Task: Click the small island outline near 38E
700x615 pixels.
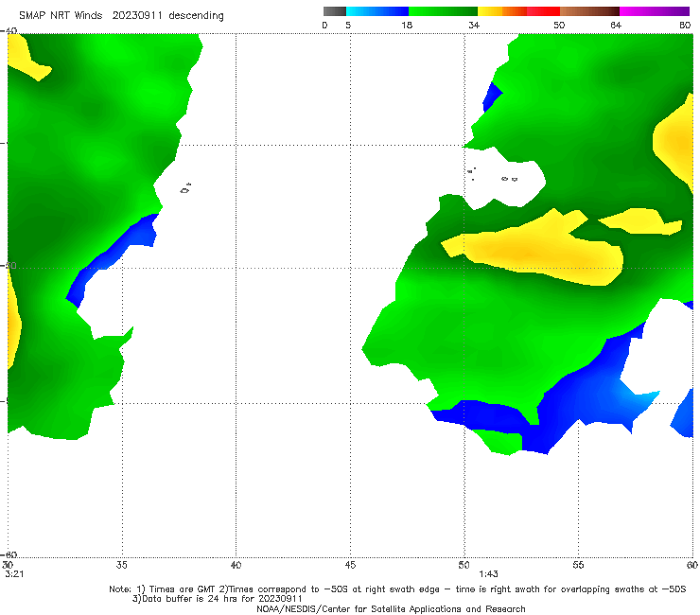Action: (x=185, y=188)
